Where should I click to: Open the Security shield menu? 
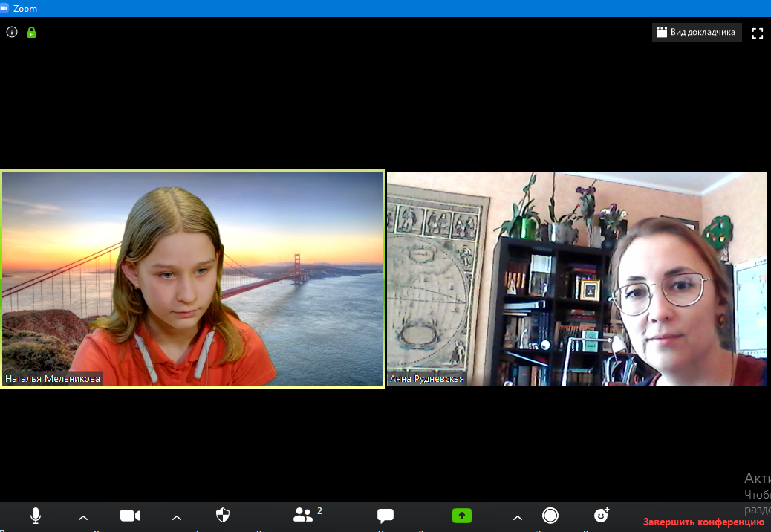(x=222, y=516)
